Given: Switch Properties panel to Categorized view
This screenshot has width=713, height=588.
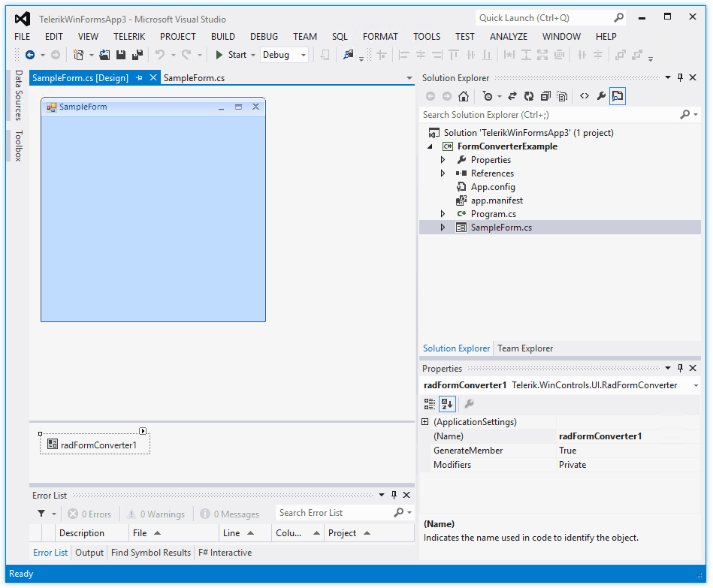Looking at the screenshot, I should click(x=428, y=403).
